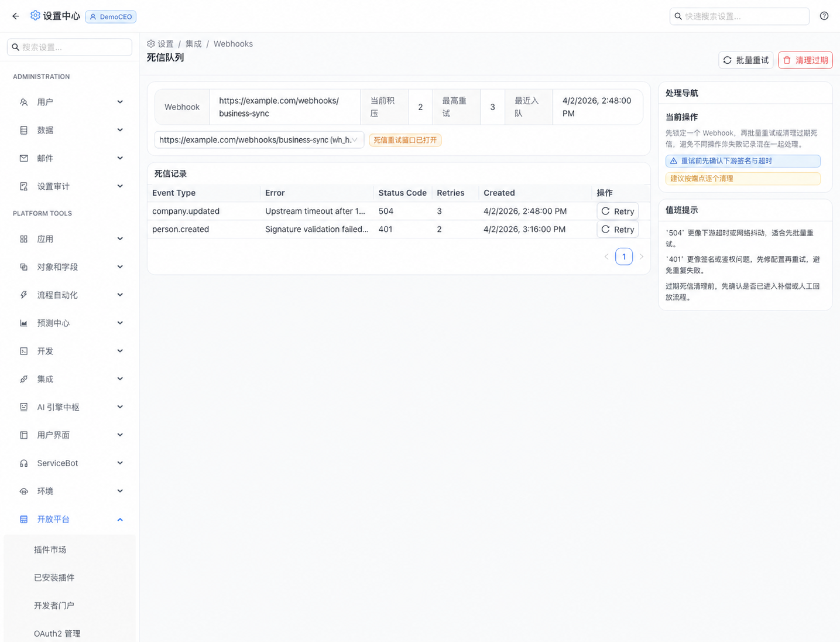The image size is (840, 642).
Task: Click the 流程自动化 lightning icon
Action: 24,295
